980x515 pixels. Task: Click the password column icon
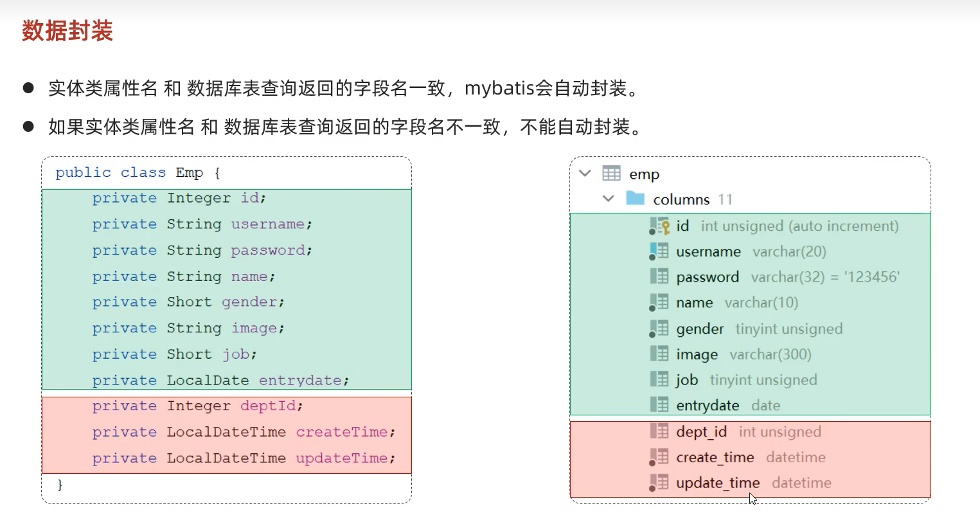coord(659,276)
